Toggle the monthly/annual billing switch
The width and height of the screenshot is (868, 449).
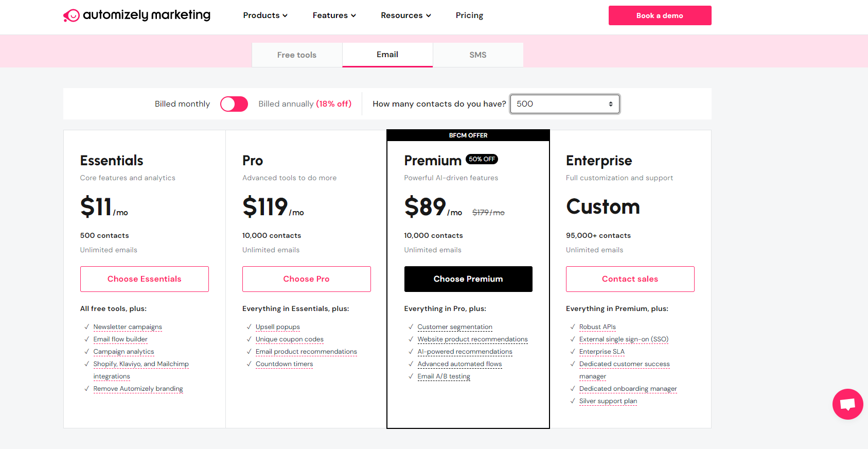point(234,104)
